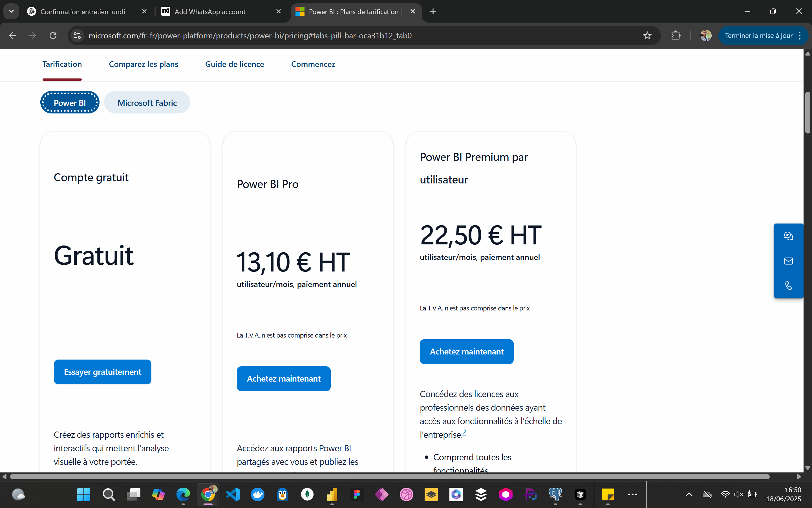Close the Confirmation entretien lundi tab
812x508 pixels.
pyautogui.click(x=144, y=11)
